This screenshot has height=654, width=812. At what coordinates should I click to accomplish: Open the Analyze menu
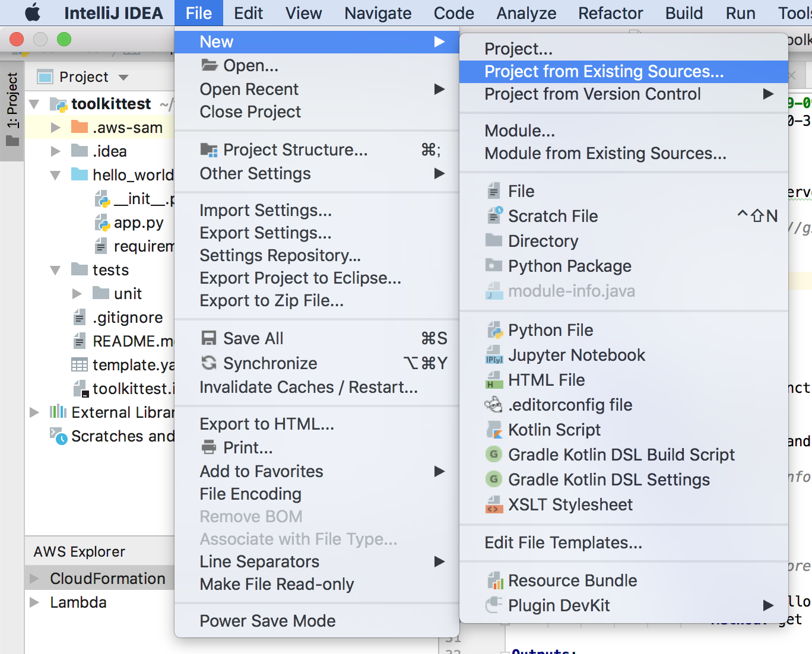pyautogui.click(x=526, y=13)
